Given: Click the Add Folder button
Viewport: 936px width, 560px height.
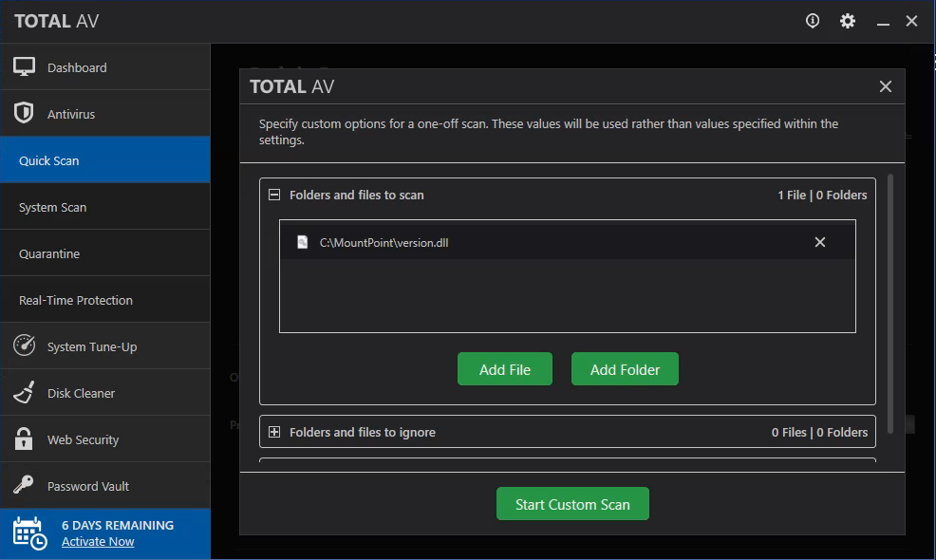Looking at the screenshot, I should [x=625, y=369].
